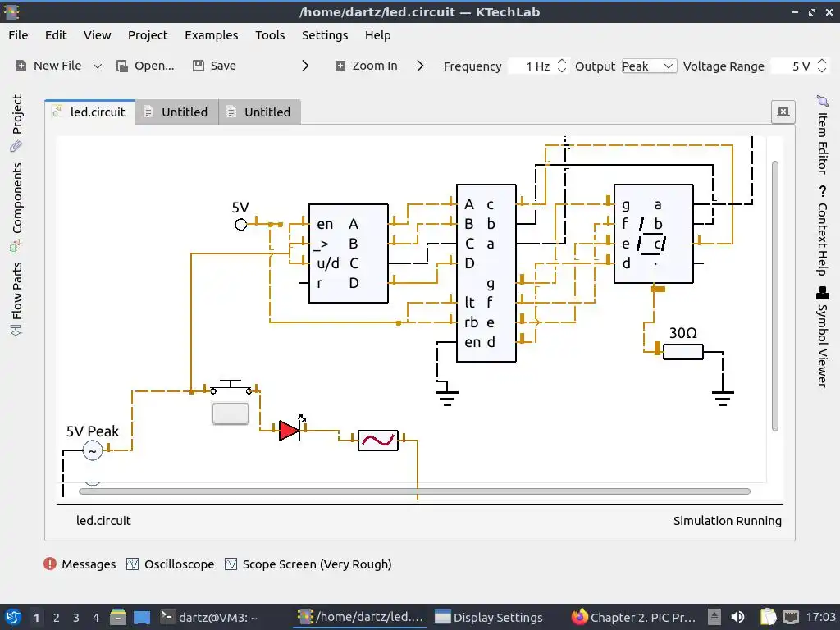Select the signal lamp component
The height and width of the screenshot is (630, 840).
(x=378, y=441)
